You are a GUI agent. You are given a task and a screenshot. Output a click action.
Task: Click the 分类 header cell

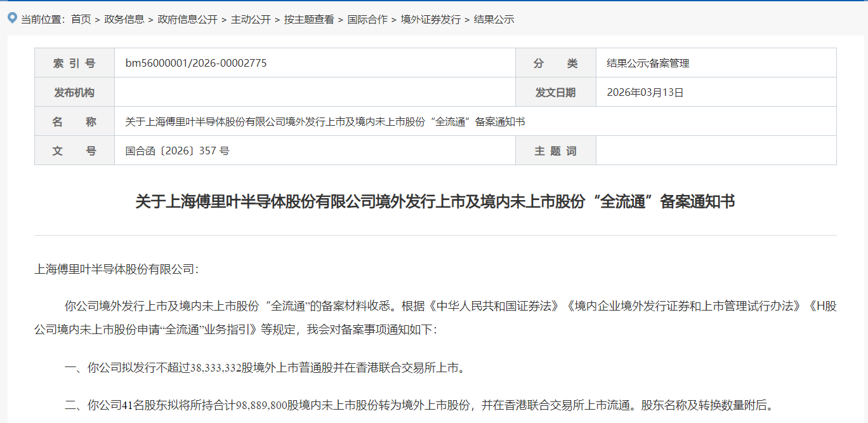point(556,63)
